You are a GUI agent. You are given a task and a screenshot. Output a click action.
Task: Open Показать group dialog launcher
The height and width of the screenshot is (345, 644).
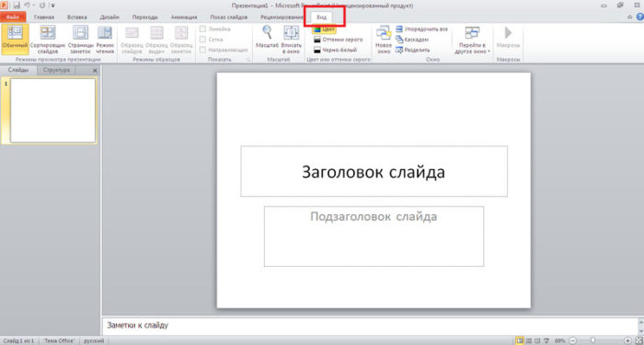tap(248, 60)
